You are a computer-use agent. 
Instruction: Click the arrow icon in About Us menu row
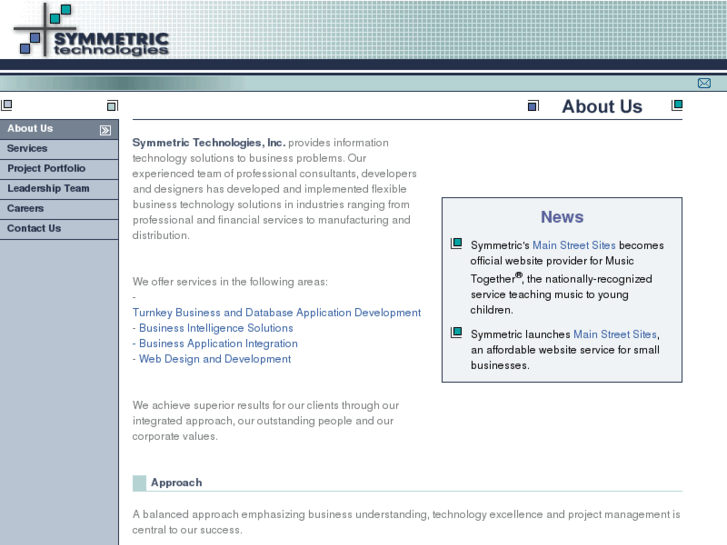tap(105, 130)
